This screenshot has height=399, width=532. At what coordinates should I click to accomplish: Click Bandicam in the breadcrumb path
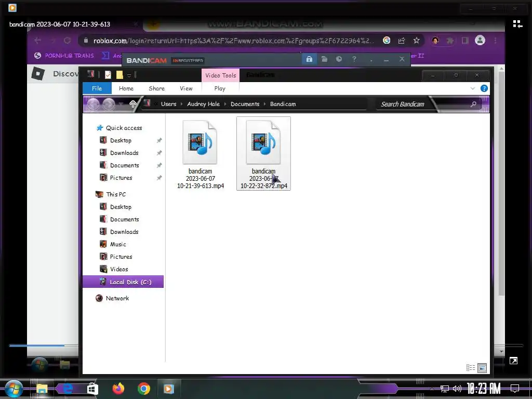(283, 104)
